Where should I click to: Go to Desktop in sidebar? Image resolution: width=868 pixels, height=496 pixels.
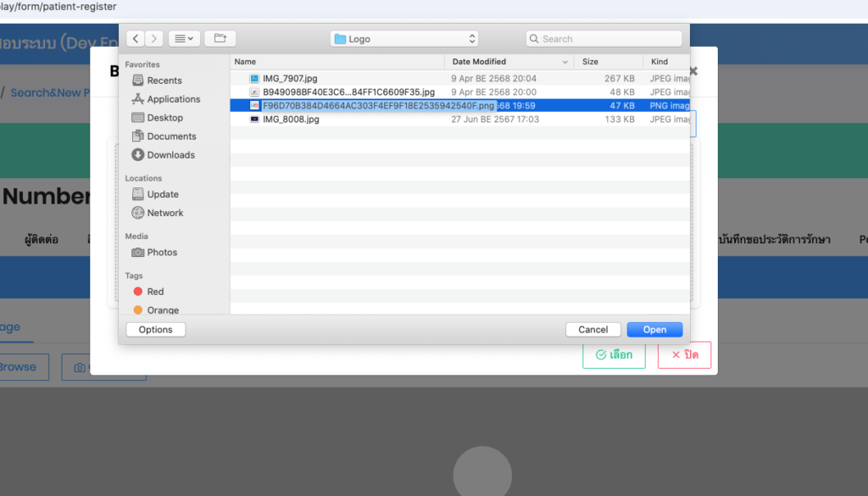(x=164, y=118)
